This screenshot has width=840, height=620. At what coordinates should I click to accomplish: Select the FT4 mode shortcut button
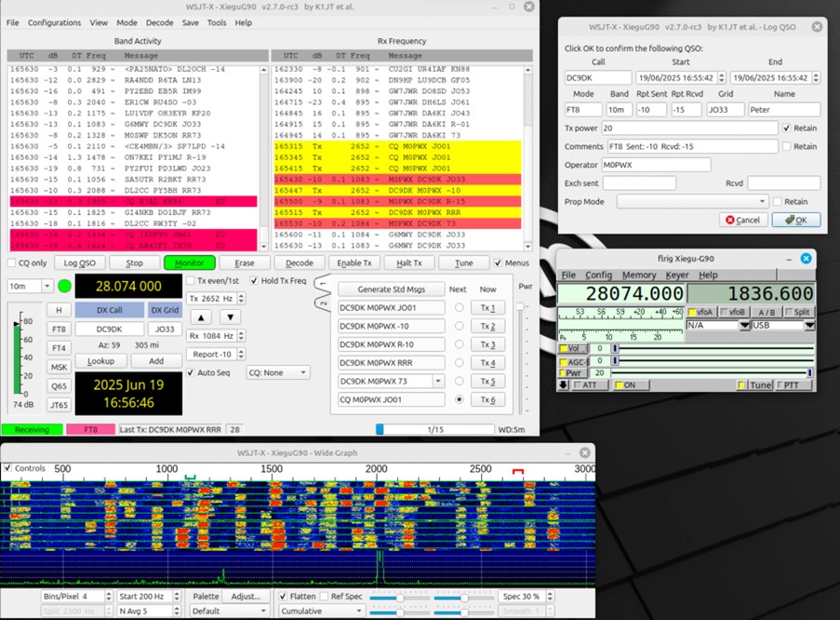[x=59, y=347]
